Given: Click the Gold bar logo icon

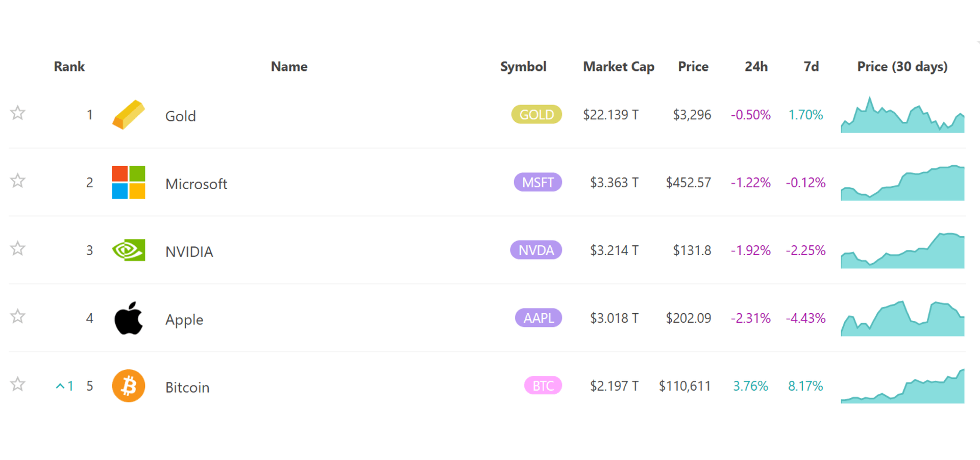Looking at the screenshot, I should point(129,115).
